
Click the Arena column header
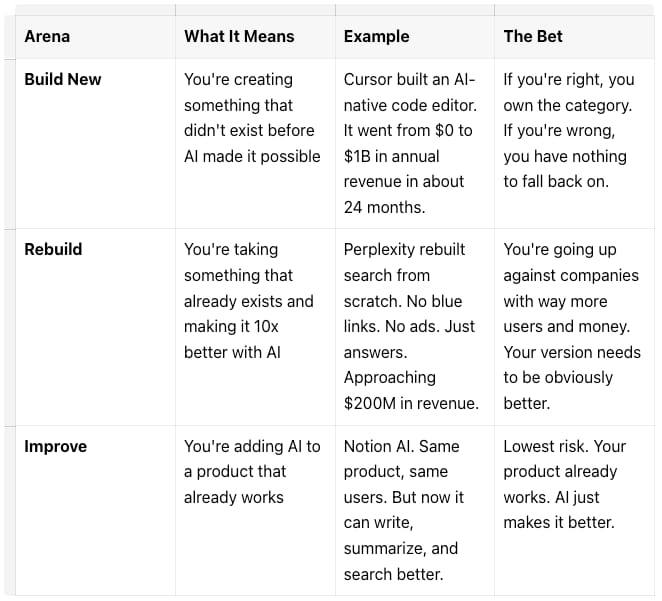point(47,37)
